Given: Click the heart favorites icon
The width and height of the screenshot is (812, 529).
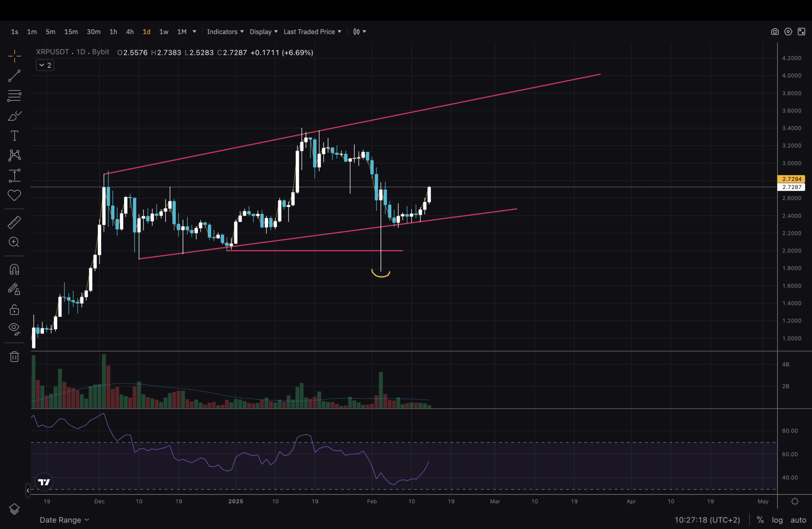Looking at the screenshot, I should tap(15, 195).
